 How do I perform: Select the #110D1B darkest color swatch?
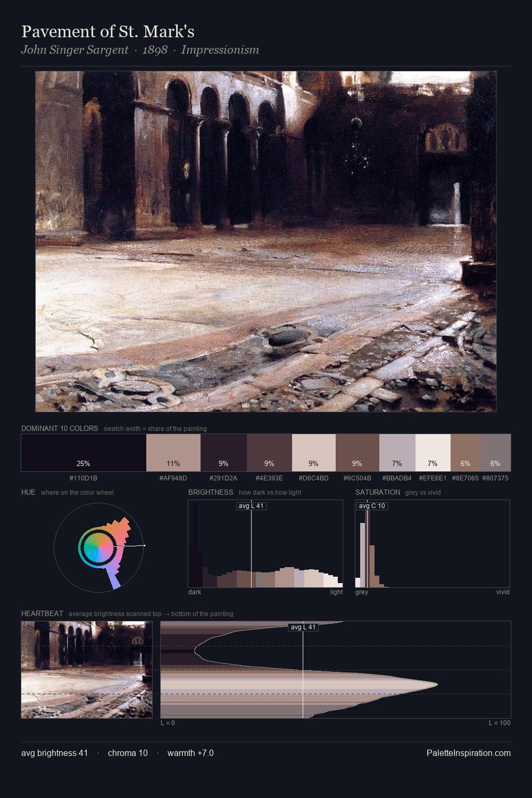click(x=84, y=453)
